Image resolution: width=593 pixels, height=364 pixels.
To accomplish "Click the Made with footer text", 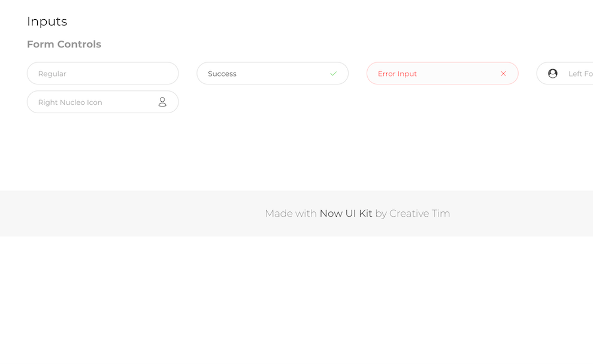I will (291, 213).
